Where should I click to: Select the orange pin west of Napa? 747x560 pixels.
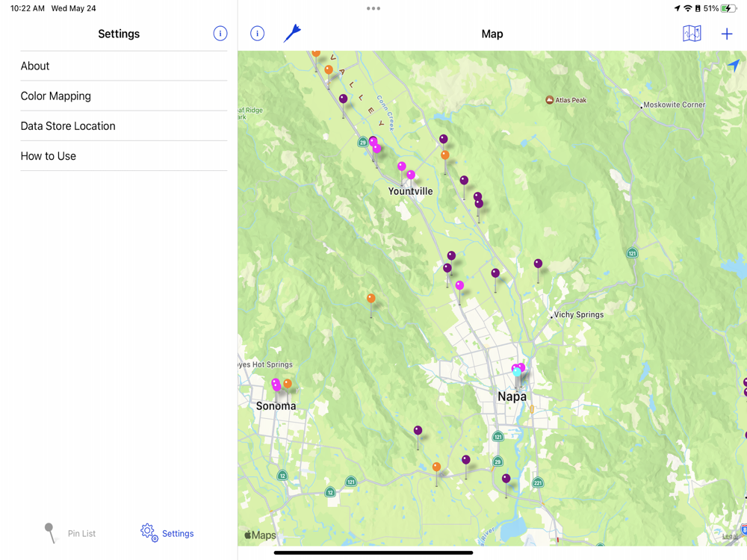pos(371,299)
